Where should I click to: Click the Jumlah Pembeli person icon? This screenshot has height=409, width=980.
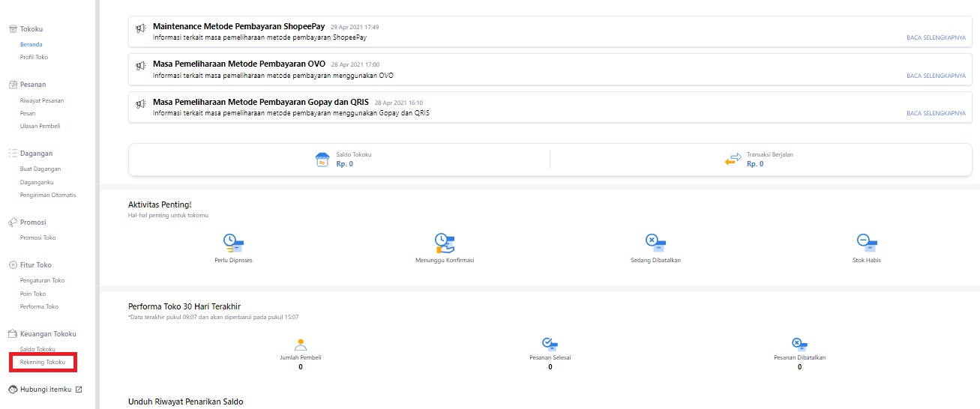coord(301,345)
